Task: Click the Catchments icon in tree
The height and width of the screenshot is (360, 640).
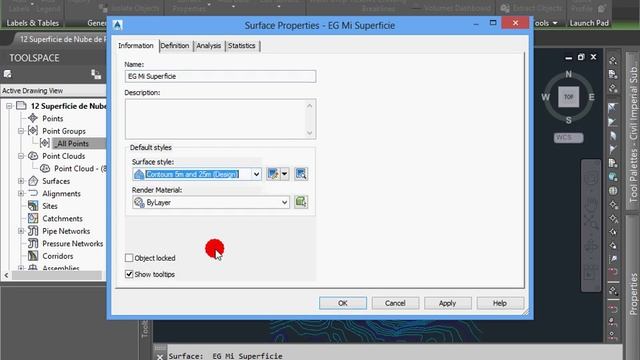Action: pos(33,218)
